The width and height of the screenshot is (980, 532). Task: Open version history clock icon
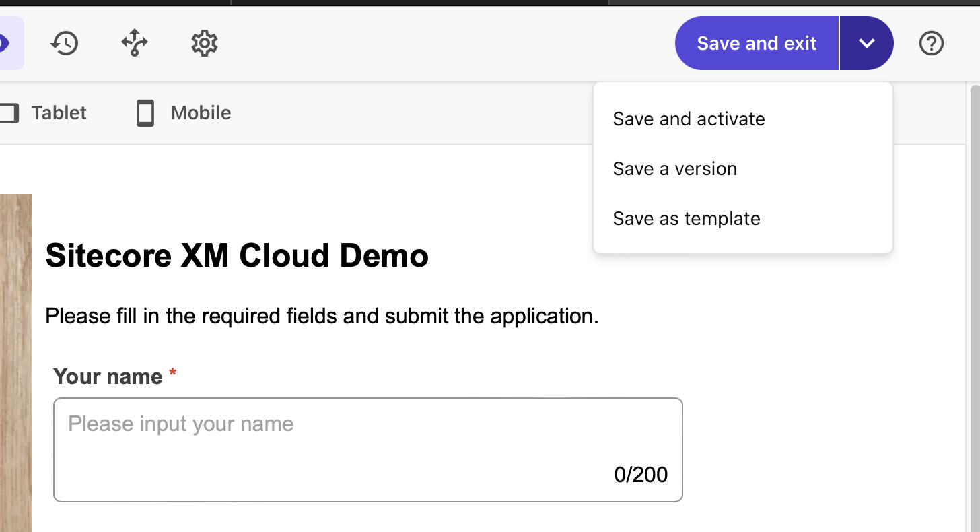point(65,43)
